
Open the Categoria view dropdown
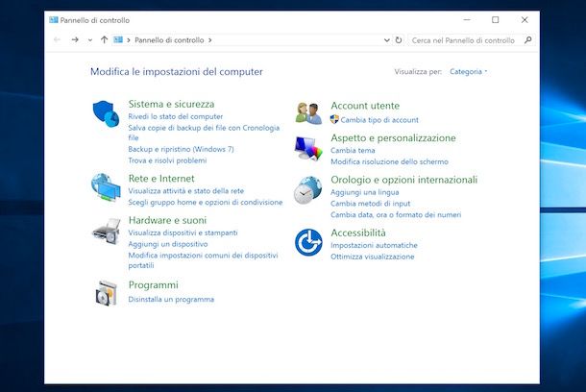click(468, 71)
